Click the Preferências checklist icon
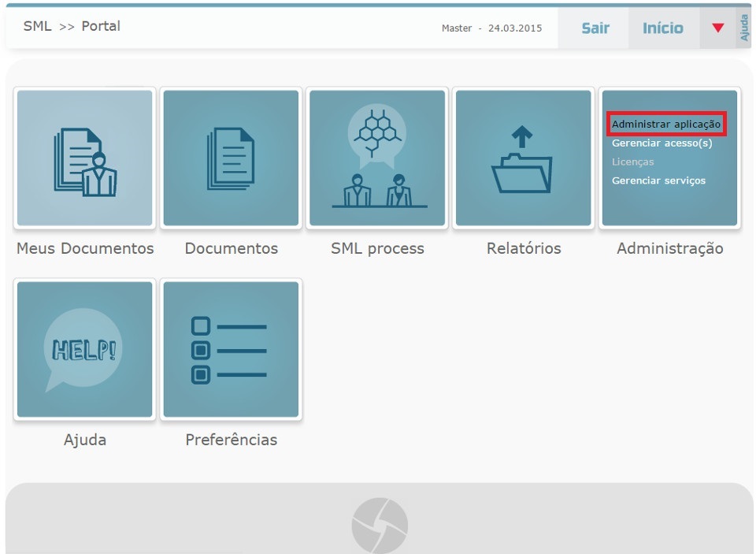 point(231,349)
